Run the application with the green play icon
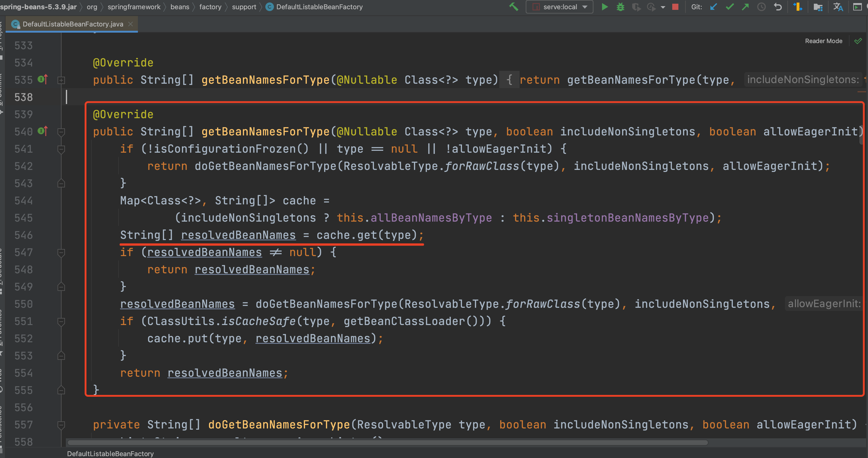868x458 pixels. (x=605, y=7)
